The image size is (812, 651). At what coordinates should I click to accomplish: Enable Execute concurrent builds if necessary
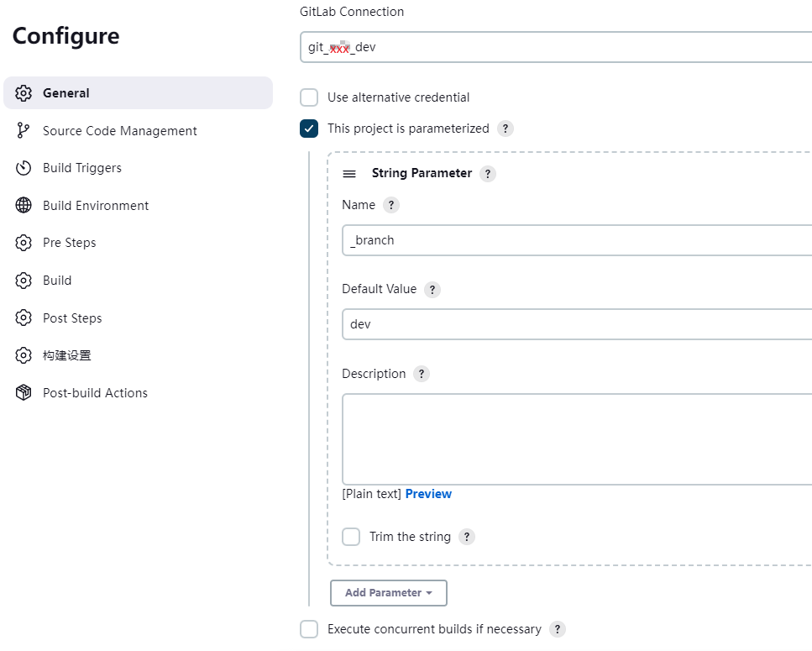coord(309,629)
